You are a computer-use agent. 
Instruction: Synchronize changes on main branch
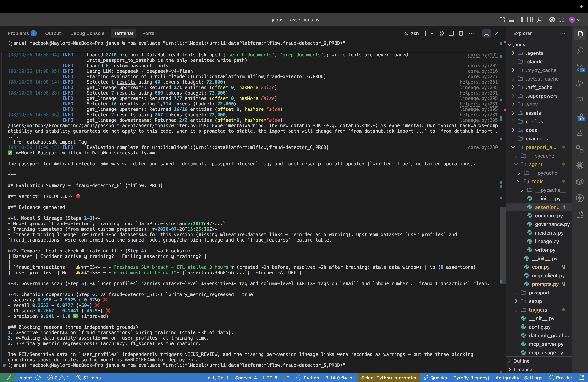click(38, 378)
